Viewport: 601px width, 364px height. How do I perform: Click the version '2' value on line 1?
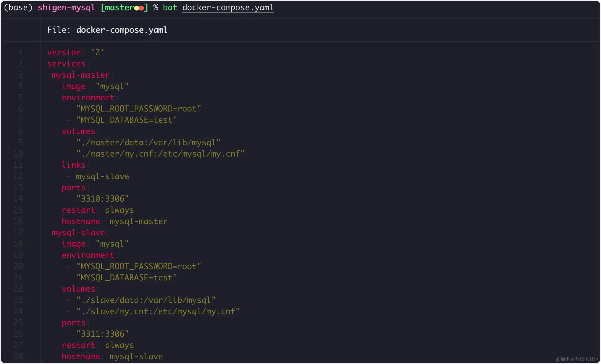[x=97, y=52]
